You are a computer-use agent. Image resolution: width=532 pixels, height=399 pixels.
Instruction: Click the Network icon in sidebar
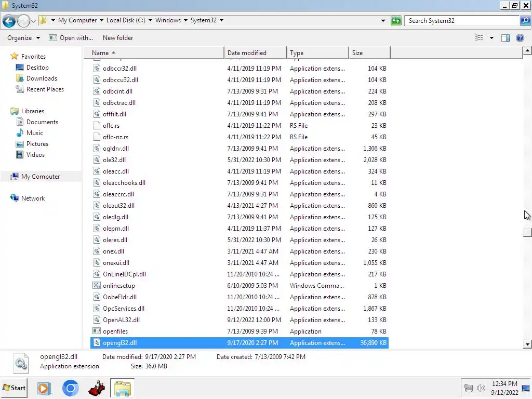point(15,198)
